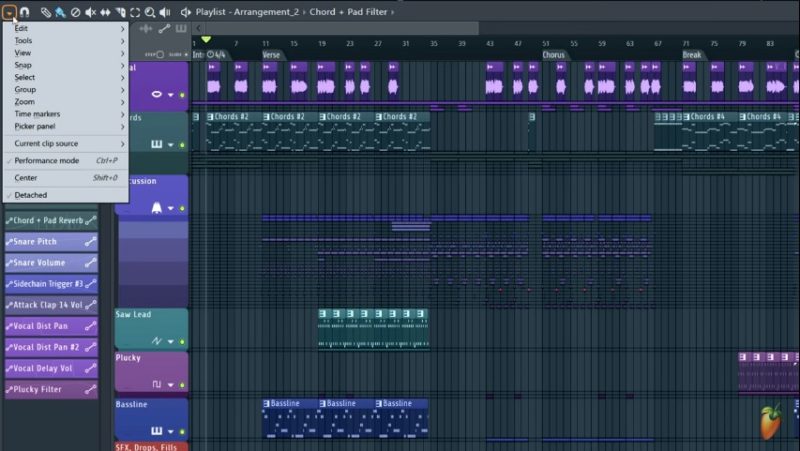Expand the Zoom submenu

66,102
